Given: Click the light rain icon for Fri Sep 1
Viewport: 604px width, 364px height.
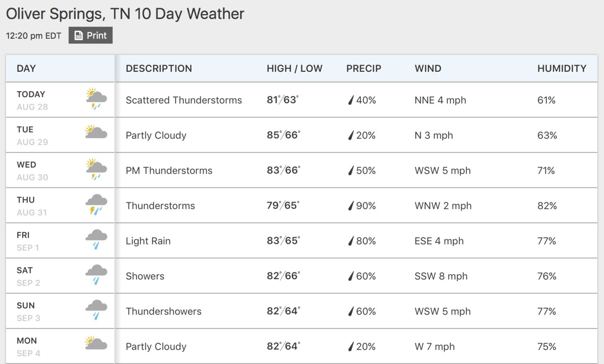Looking at the screenshot, I should click(x=96, y=240).
